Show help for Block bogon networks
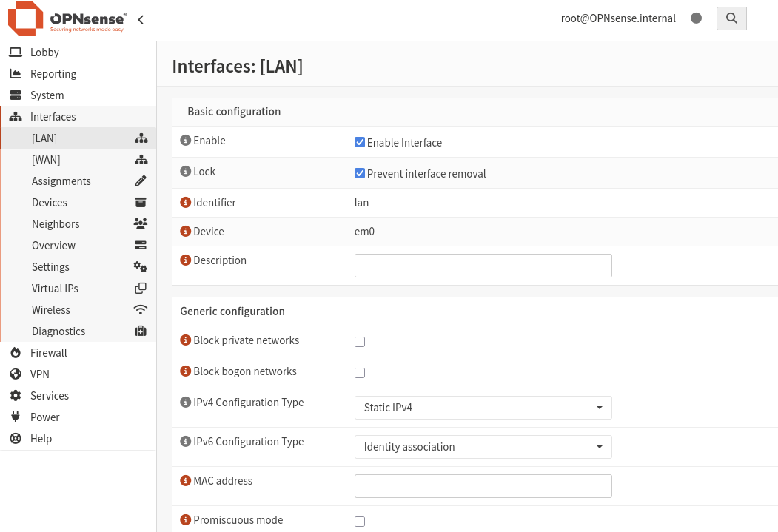 pos(186,371)
